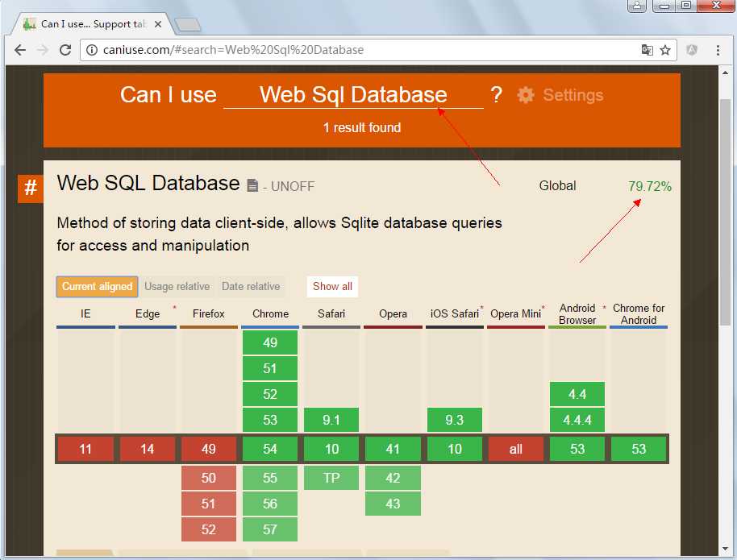
Task: Open the spec document icon beside Web SQL Database
Action: [252, 185]
